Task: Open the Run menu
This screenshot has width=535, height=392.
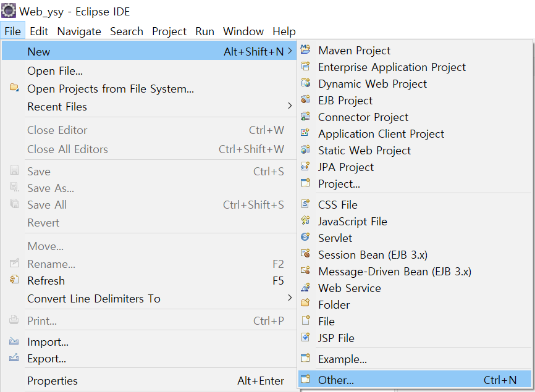Action: [204, 31]
